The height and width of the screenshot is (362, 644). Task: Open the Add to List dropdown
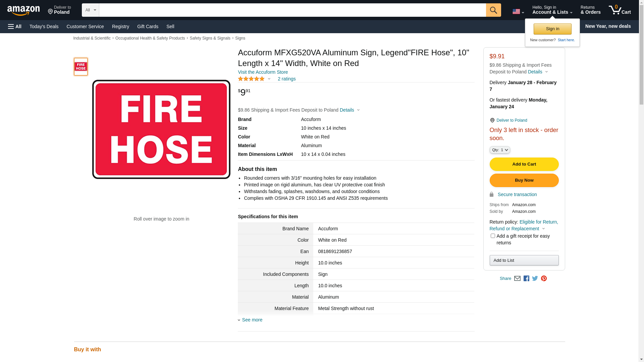pos(524,260)
